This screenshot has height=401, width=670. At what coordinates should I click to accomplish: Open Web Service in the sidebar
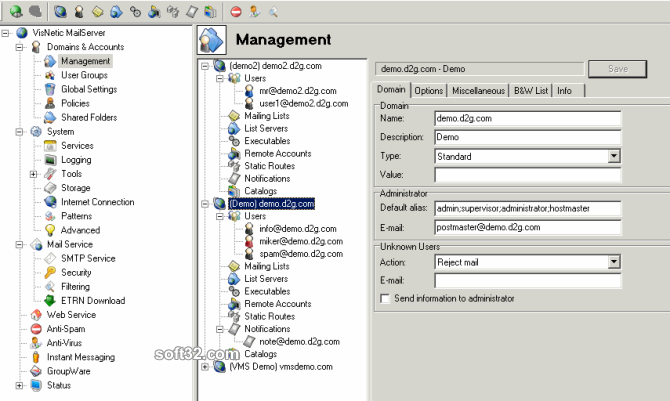(x=71, y=315)
